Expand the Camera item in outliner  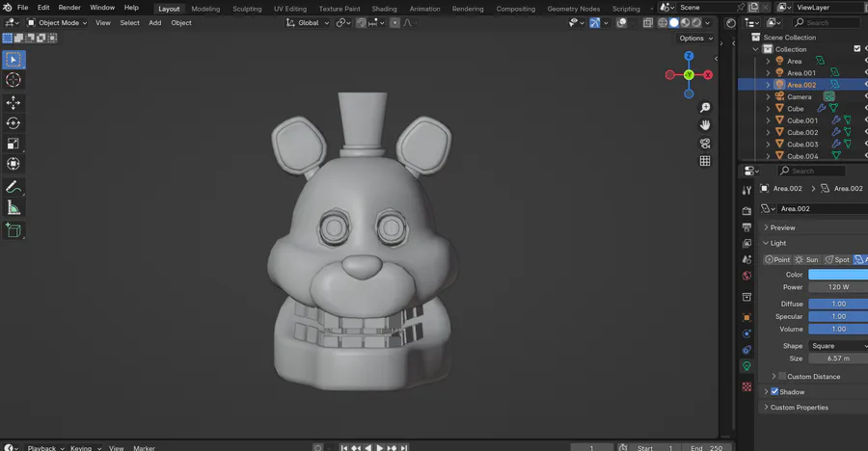pyautogui.click(x=768, y=96)
